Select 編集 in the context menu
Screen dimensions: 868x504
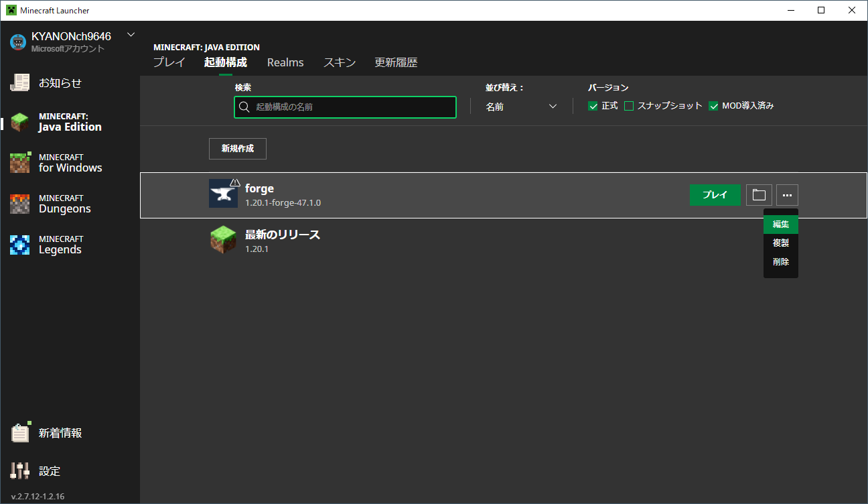point(780,225)
